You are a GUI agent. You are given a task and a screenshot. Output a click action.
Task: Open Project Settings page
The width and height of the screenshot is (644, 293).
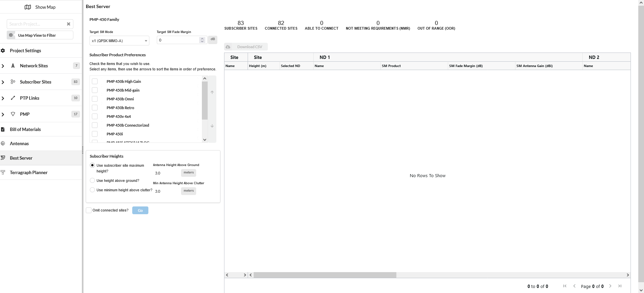[26, 51]
